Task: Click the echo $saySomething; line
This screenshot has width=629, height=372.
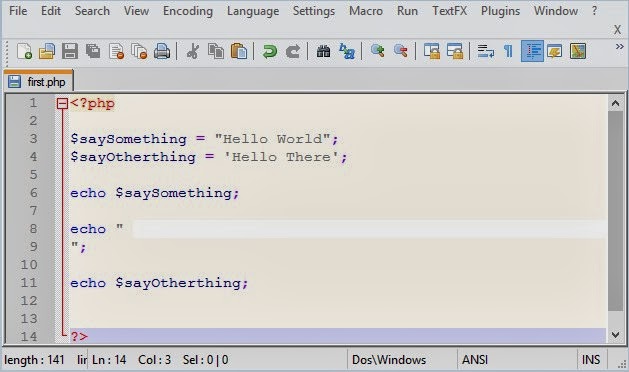Action: (x=155, y=193)
